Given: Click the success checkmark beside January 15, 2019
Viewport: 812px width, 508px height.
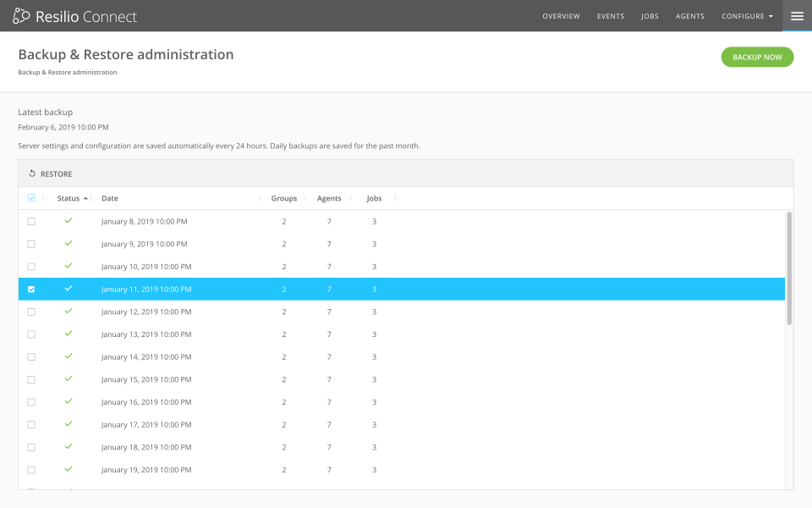Looking at the screenshot, I should (x=69, y=379).
